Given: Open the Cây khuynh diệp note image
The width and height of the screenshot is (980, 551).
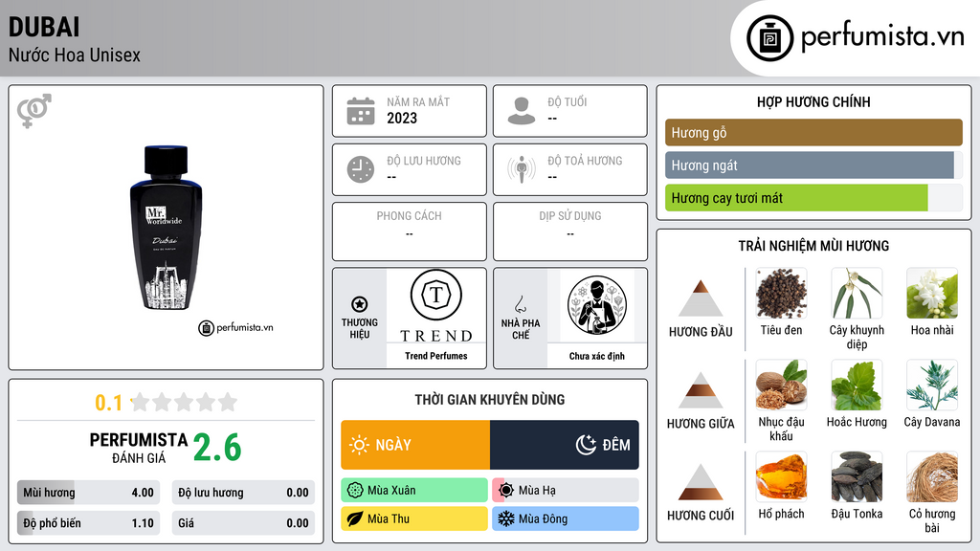Looking at the screenshot, I should 857,294.
